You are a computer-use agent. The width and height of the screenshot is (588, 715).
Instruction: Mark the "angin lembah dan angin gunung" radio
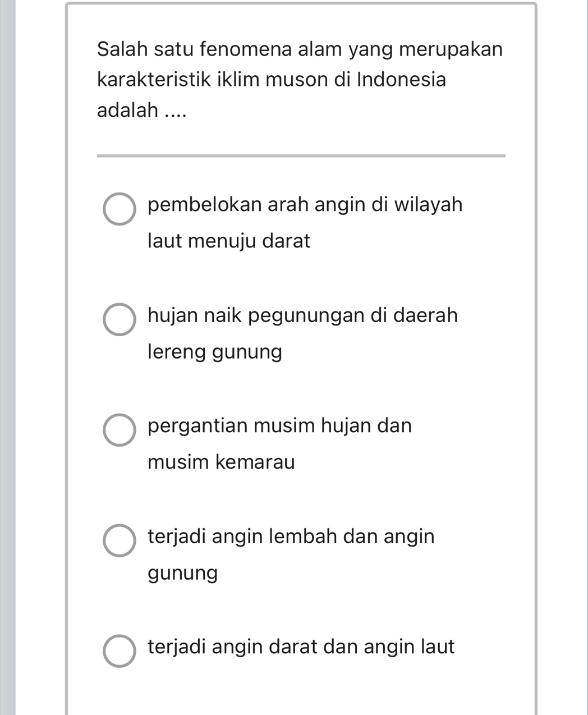120,541
